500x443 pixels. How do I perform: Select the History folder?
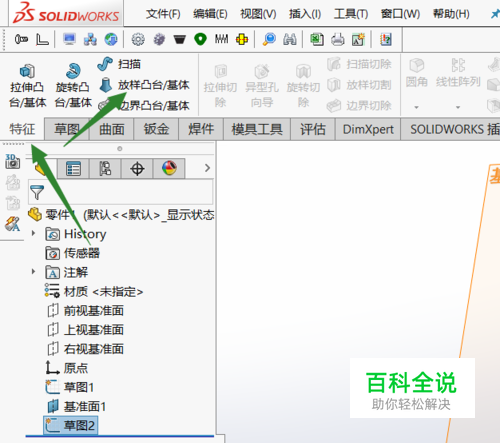click(76, 234)
